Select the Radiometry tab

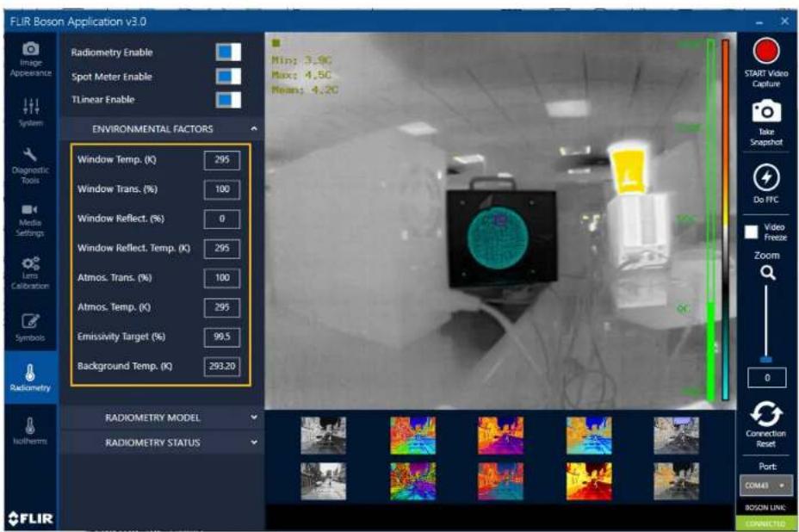click(31, 378)
